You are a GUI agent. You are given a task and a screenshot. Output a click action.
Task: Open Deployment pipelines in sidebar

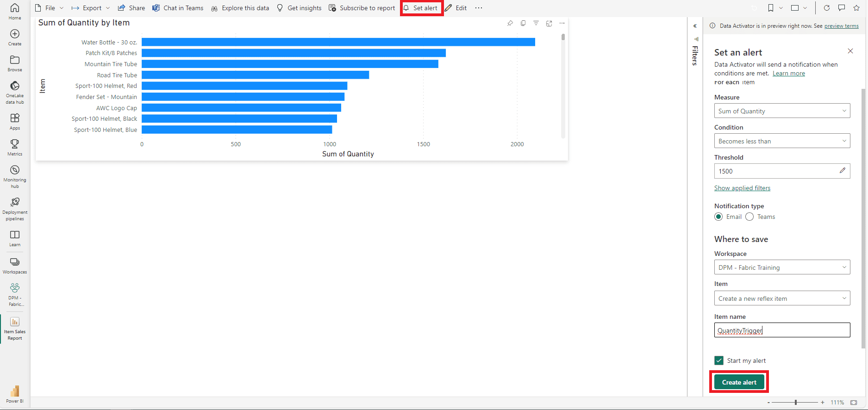[15, 209]
